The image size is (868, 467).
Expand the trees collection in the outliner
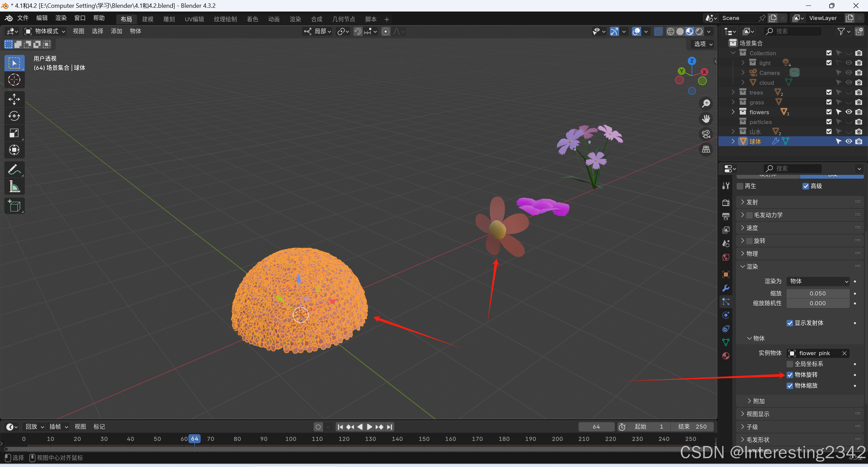click(733, 92)
